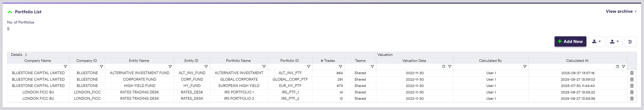The image size is (644, 110).
Task: Click the Calculated By column header
Action: point(490,61)
